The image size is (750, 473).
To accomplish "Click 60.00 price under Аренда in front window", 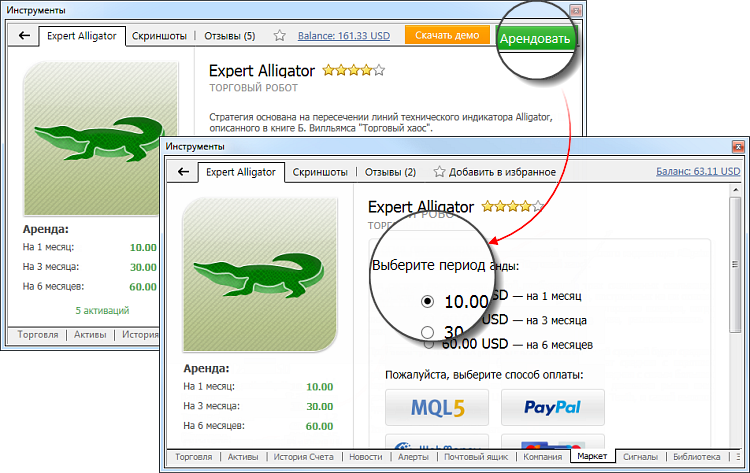I will (x=320, y=426).
